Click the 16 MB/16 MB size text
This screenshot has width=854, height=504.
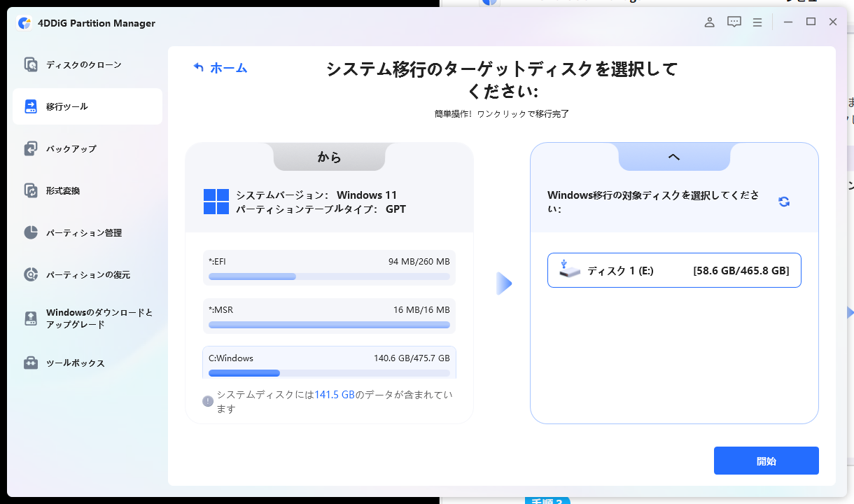pyautogui.click(x=421, y=309)
